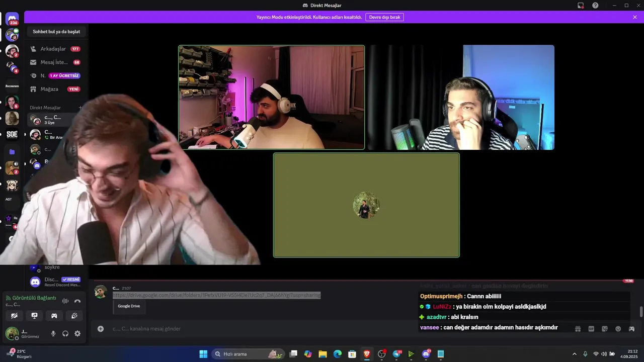Click the plus attach button in message box
This screenshot has width=644, height=362.
101,329
